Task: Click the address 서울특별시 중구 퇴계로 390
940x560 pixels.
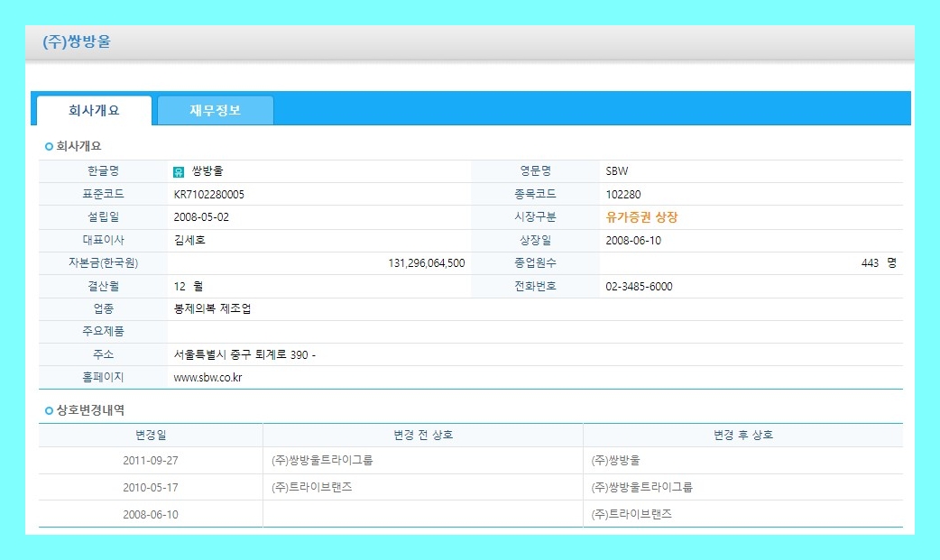Action: pyautogui.click(x=240, y=355)
